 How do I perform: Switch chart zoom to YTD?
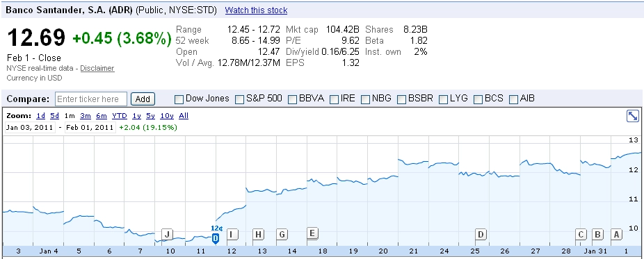pyautogui.click(x=120, y=115)
